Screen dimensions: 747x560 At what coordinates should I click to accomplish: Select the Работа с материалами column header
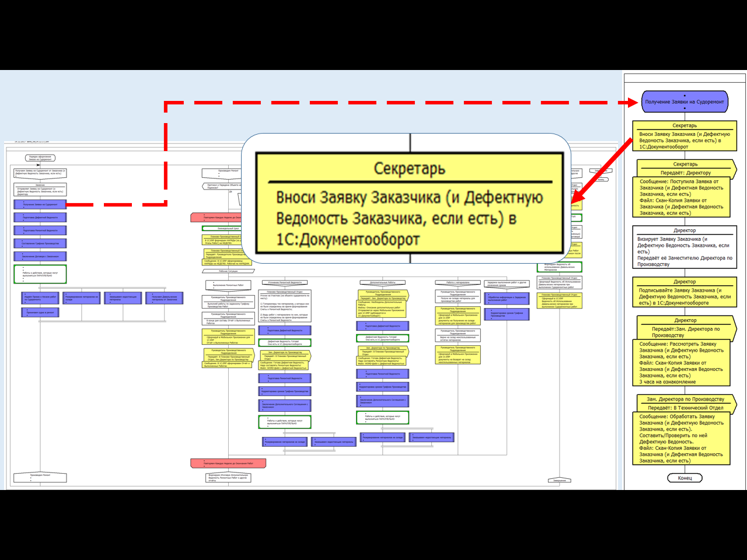(458, 282)
